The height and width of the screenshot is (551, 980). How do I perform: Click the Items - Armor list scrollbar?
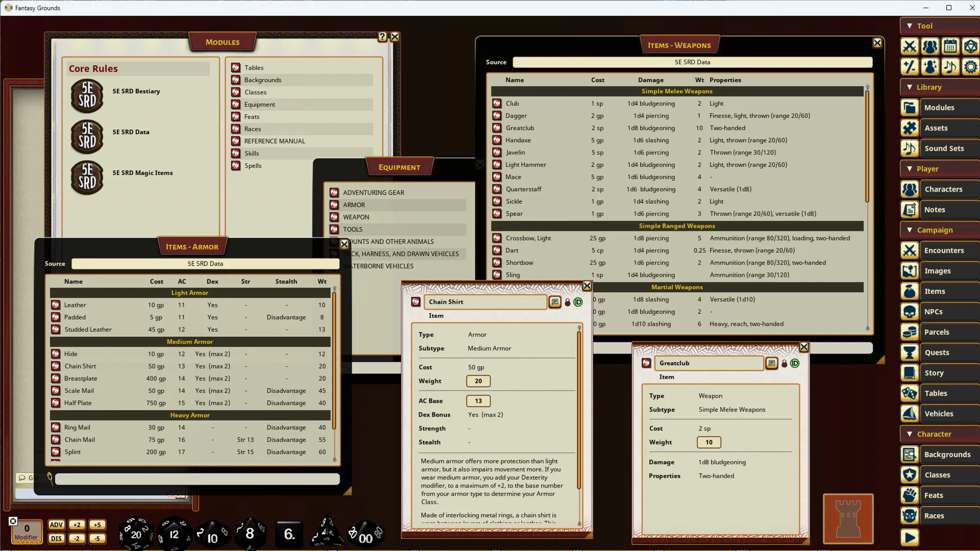334,360
